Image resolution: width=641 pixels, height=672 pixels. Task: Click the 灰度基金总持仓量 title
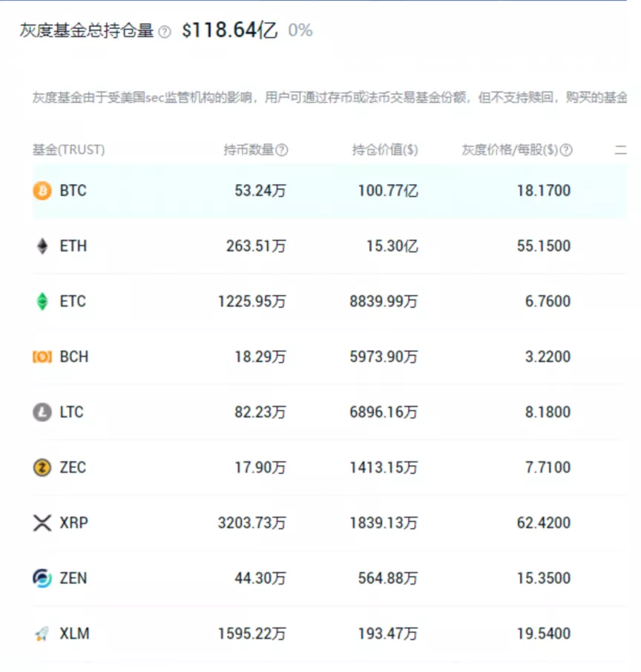coord(87,30)
